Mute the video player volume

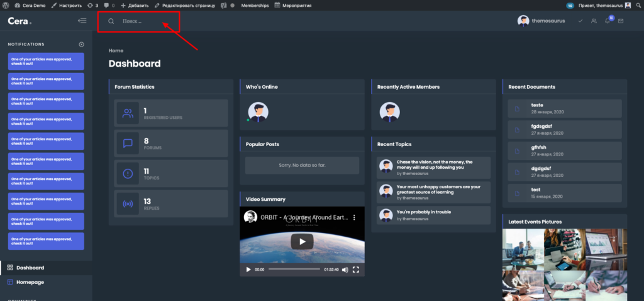[x=345, y=270]
